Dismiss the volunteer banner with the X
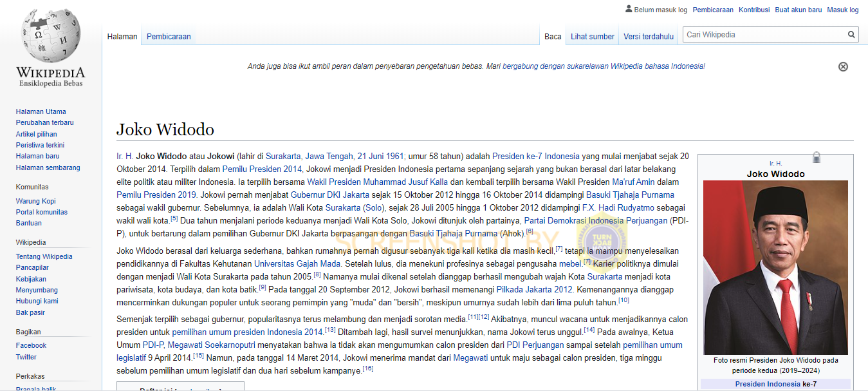This screenshot has height=391, width=868. tap(843, 66)
